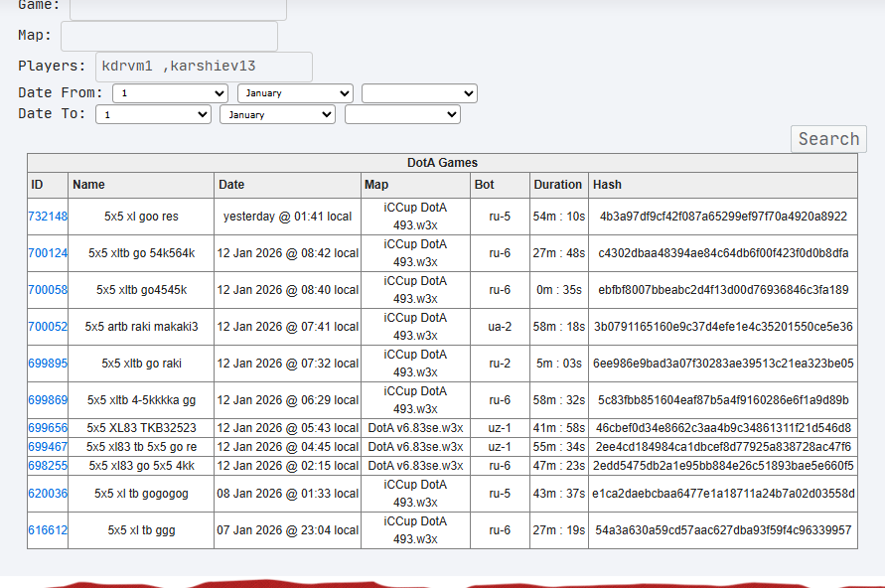Click date 'yesterday @ 01:41 local'
The width and height of the screenshot is (885, 588).
point(287,217)
